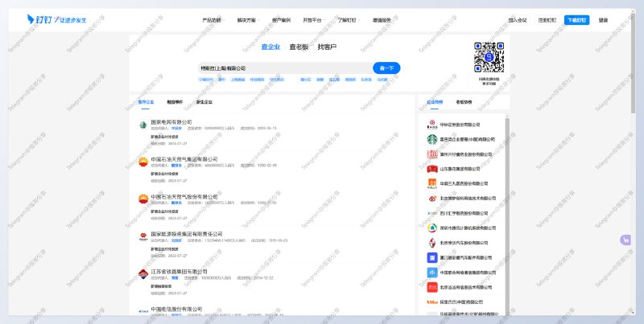Image resolution: width=644 pixels, height=324 pixels.
Task: Expand the 解决方案 navigation menu
Action: point(247,20)
